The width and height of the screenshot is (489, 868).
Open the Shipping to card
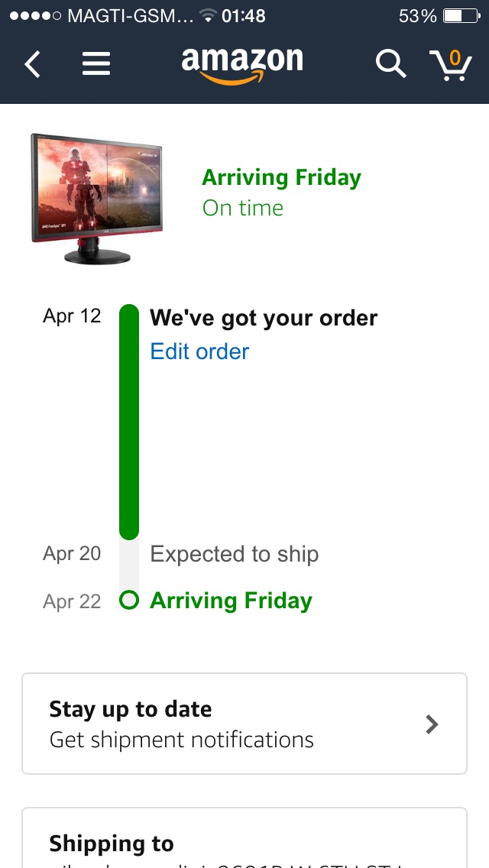coord(244,840)
